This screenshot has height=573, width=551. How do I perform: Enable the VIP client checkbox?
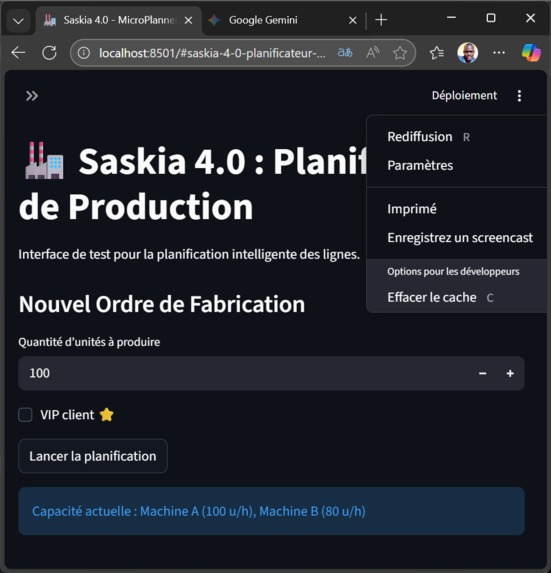[x=25, y=415]
